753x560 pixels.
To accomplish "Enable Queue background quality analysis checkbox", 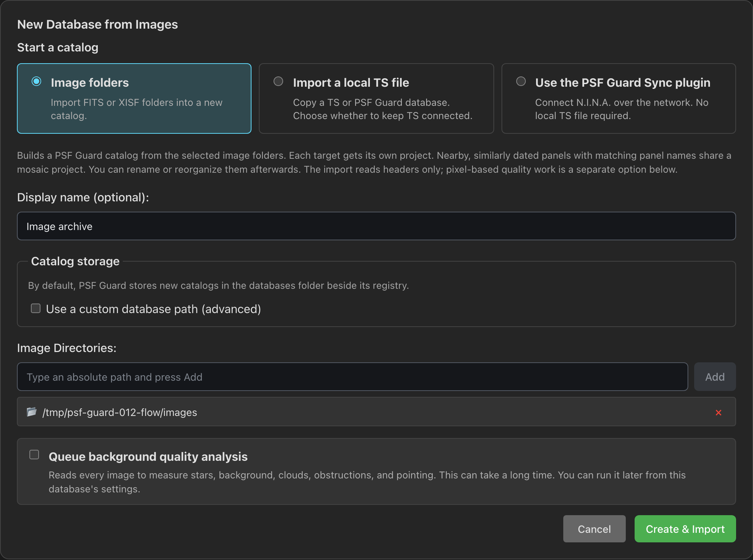I will [34, 455].
